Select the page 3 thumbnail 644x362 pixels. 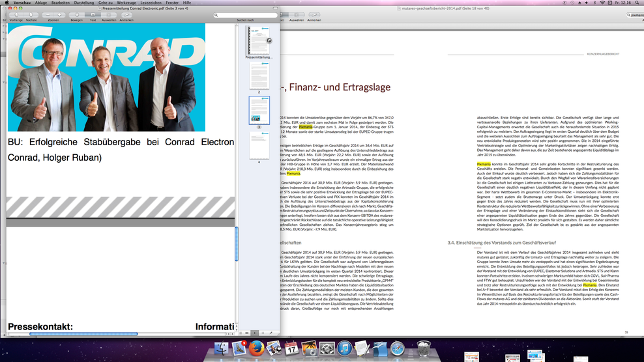pyautogui.click(x=259, y=111)
